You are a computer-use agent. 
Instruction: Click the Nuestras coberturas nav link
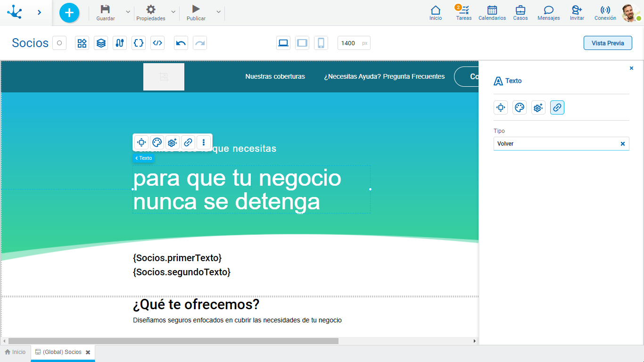pyautogui.click(x=275, y=76)
